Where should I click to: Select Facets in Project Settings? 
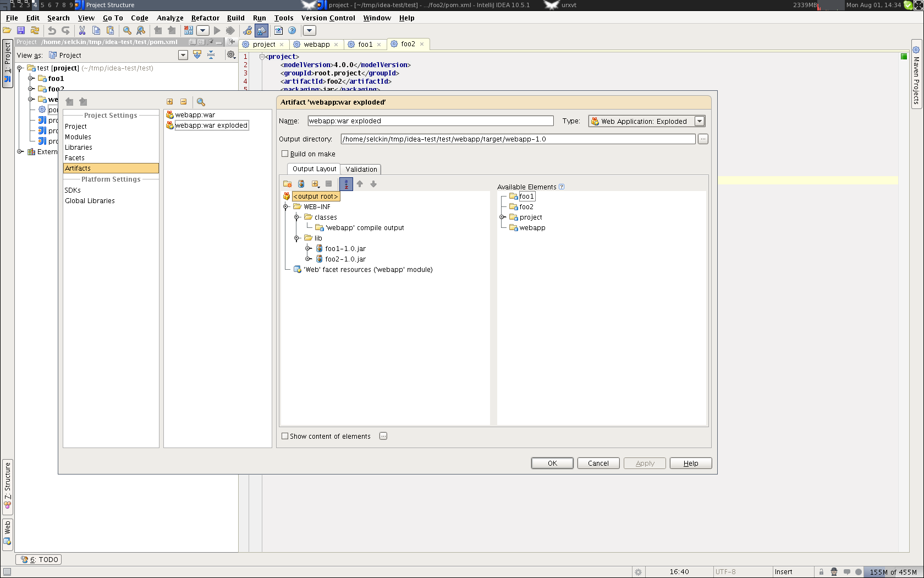pos(75,158)
